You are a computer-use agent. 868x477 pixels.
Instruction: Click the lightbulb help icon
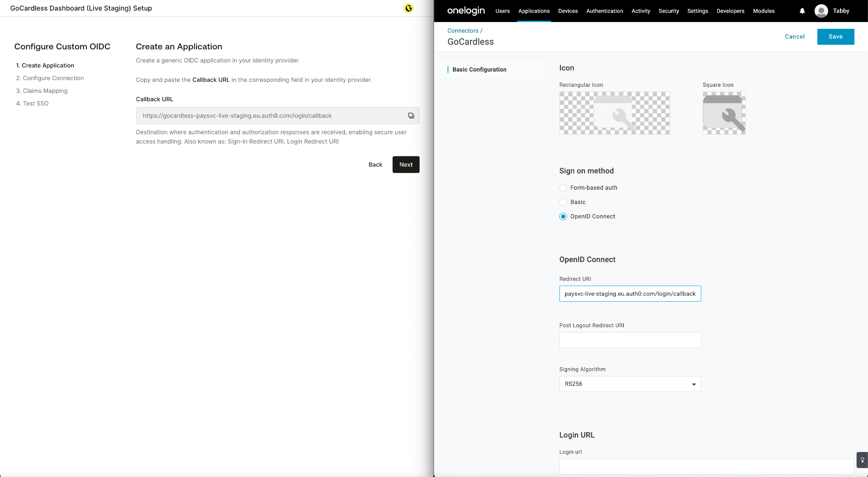(x=862, y=460)
